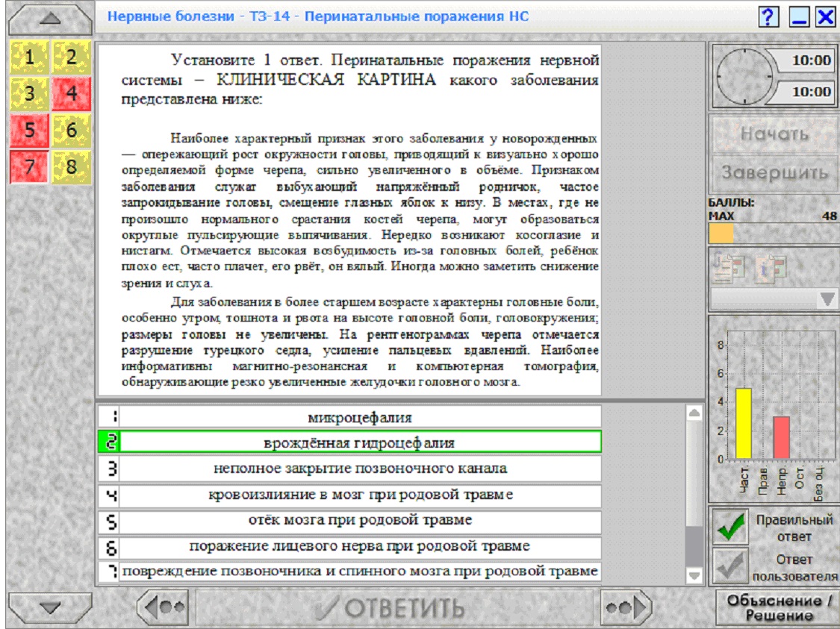The width and height of the screenshot is (840, 629).
Task: Click Правильный ответ label
Action: pyautogui.click(x=794, y=528)
